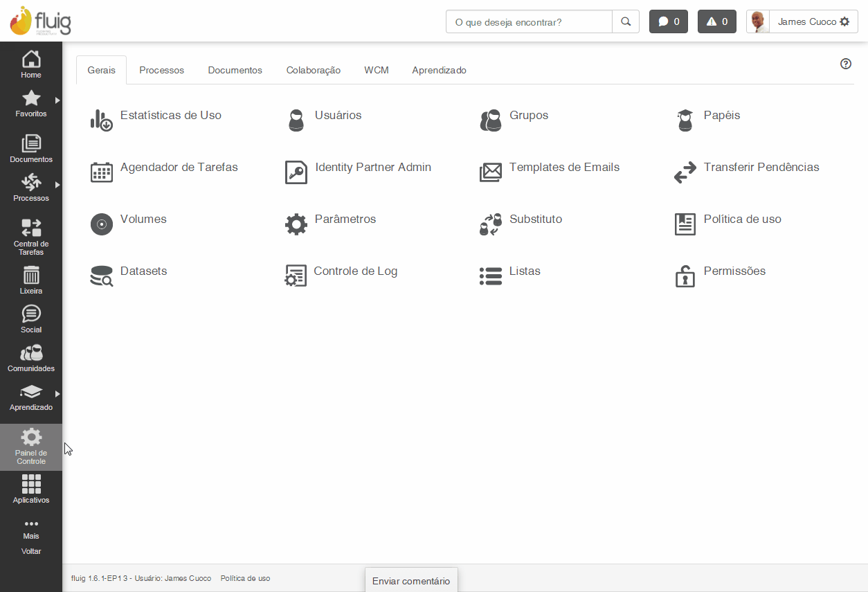868x592 pixels.
Task: Click the Enviar comentário button
Action: click(411, 581)
